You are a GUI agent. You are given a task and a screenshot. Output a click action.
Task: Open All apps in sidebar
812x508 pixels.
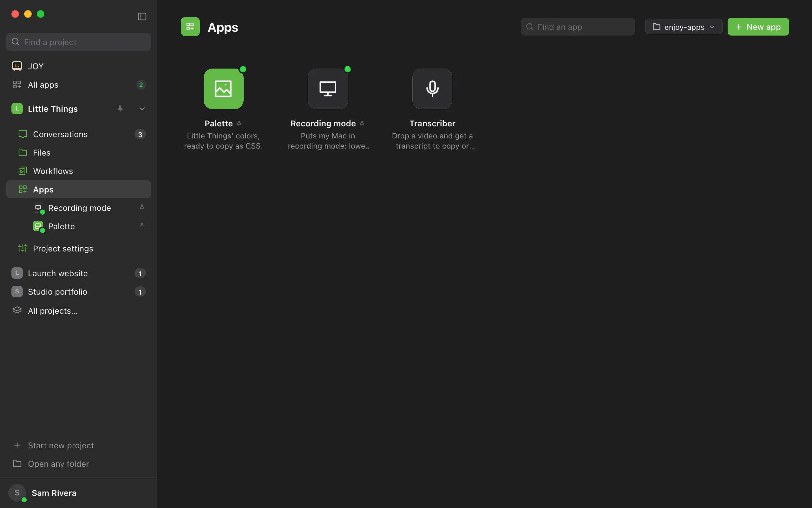tap(79, 85)
